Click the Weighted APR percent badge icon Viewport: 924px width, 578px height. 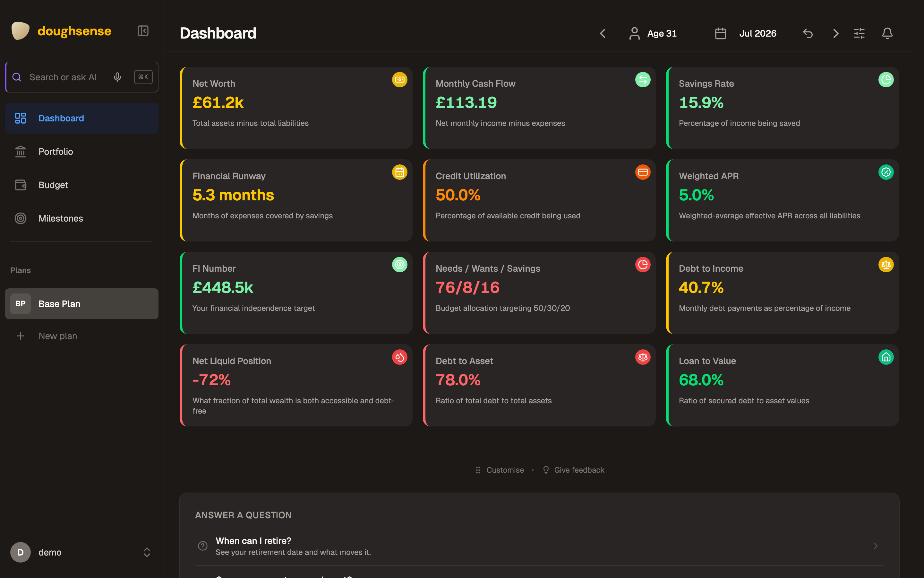(886, 172)
